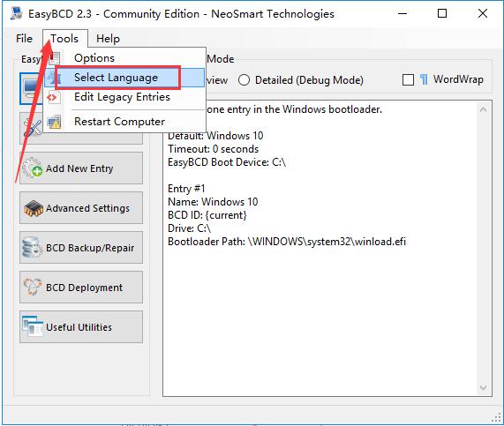The height and width of the screenshot is (426, 504).
Task: Click the Restart Computer warning icon
Action: [54, 122]
